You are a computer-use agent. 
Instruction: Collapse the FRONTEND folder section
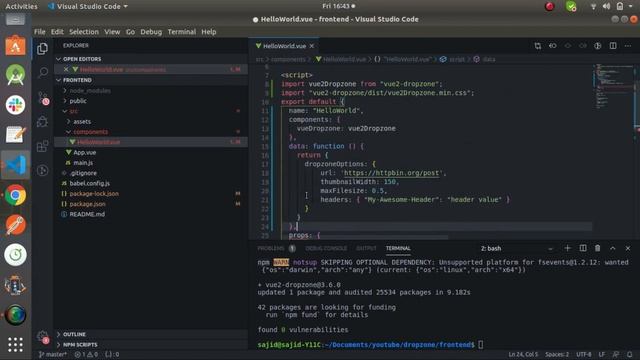(151, 80)
